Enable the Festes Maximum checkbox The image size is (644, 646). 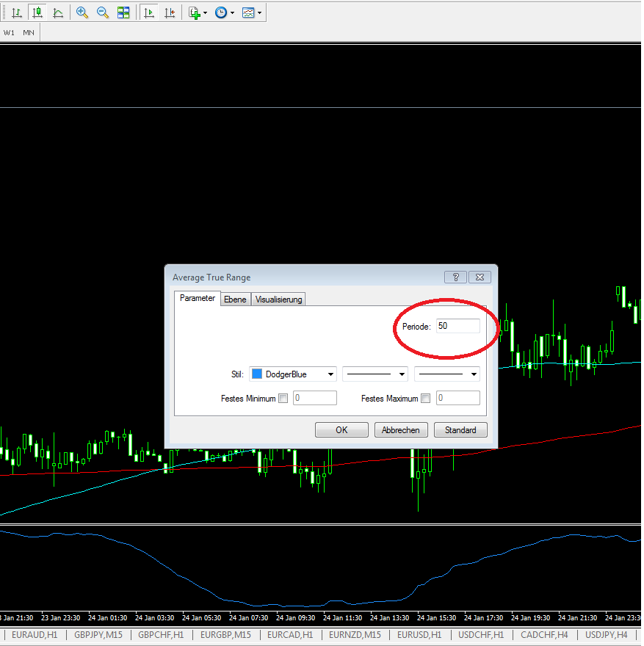pyautogui.click(x=426, y=399)
